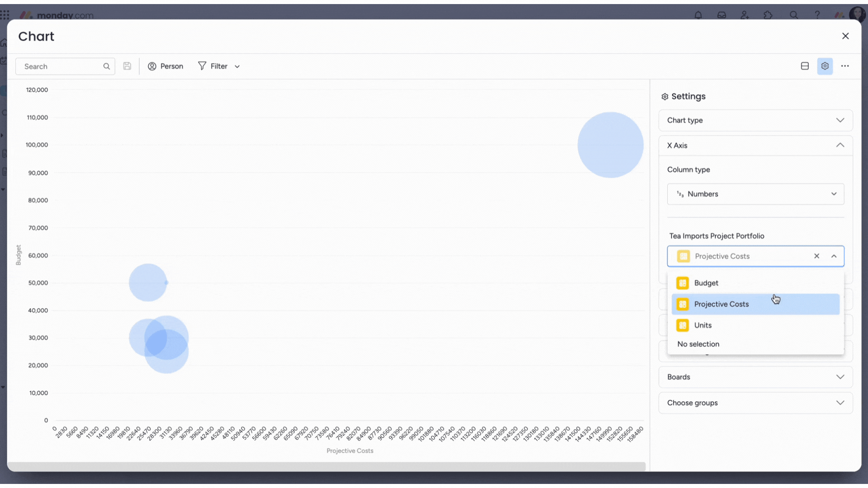The image size is (868, 488).
Task: Click the settings gear icon in toolbar
Action: [825, 66]
